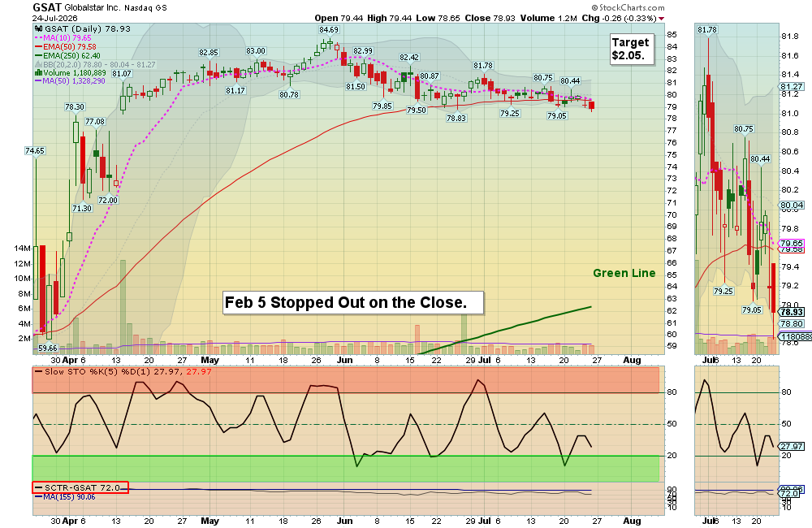Click the volume bars icon before Volume 1,180,889

point(38,73)
